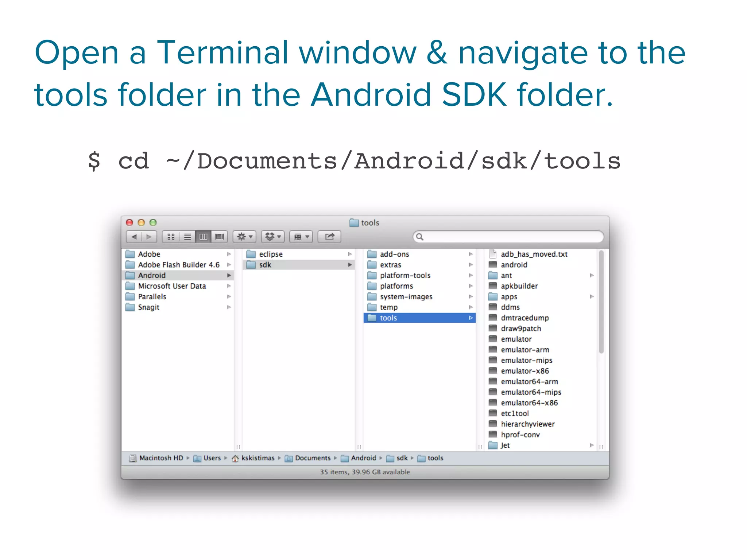Select the ddms executable

tap(541, 307)
